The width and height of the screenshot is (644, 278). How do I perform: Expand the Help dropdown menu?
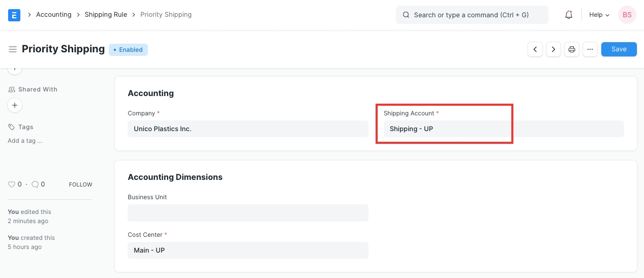599,15
